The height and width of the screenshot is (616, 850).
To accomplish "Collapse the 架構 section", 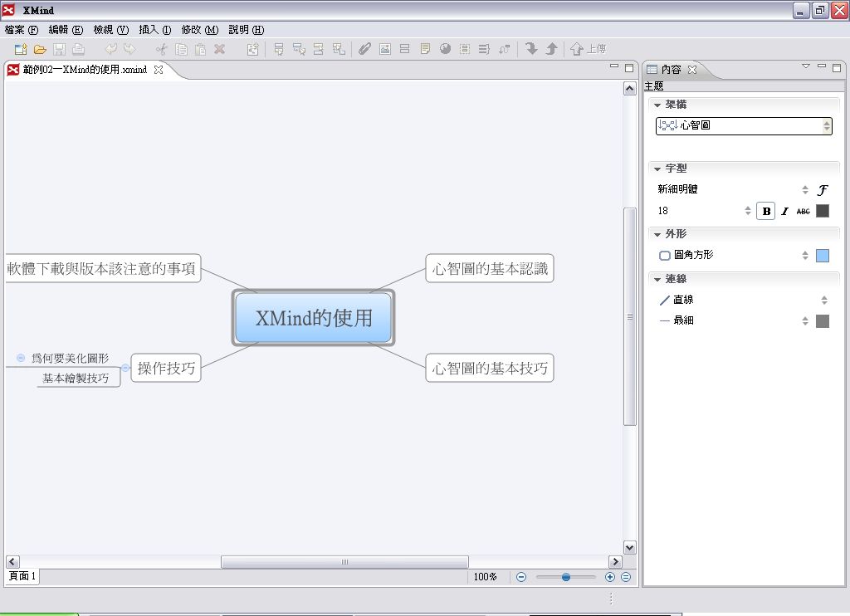I will 657,105.
